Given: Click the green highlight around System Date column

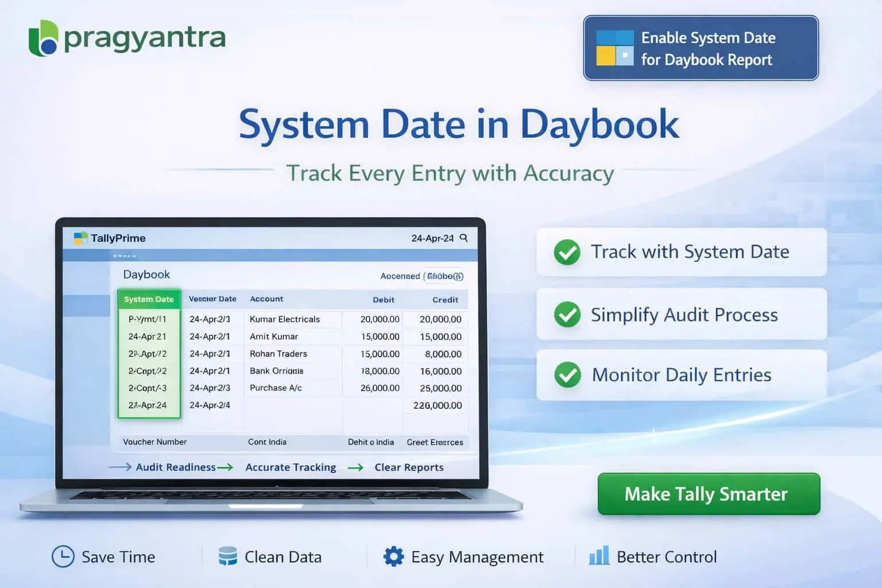Looking at the screenshot, I should [x=149, y=353].
